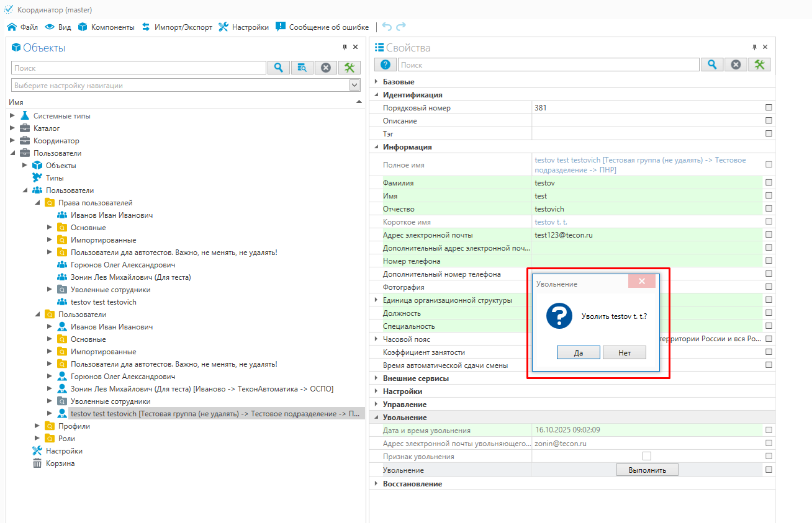Click Нет to cancel the dismissal
Screen dimensions: 812x523
point(624,352)
